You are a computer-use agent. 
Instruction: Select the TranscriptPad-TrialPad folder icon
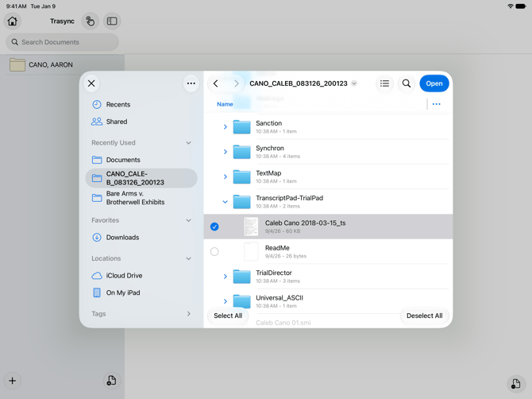(241, 202)
